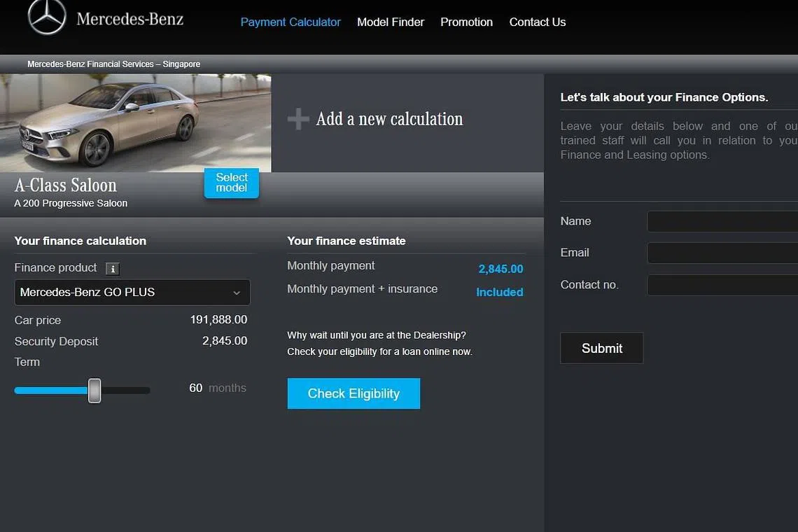The image size is (798, 532).
Task: Click the 60 months term value
Action: coord(196,388)
